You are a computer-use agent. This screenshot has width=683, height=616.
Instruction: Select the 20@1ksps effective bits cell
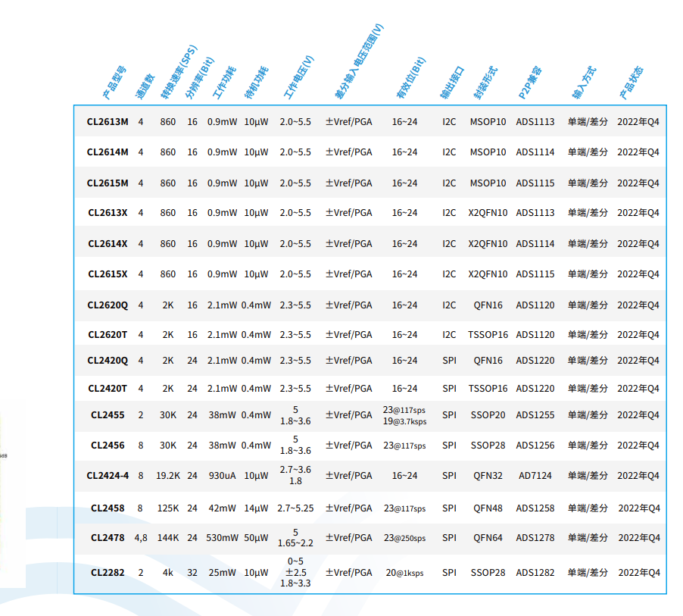click(x=404, y=573)
